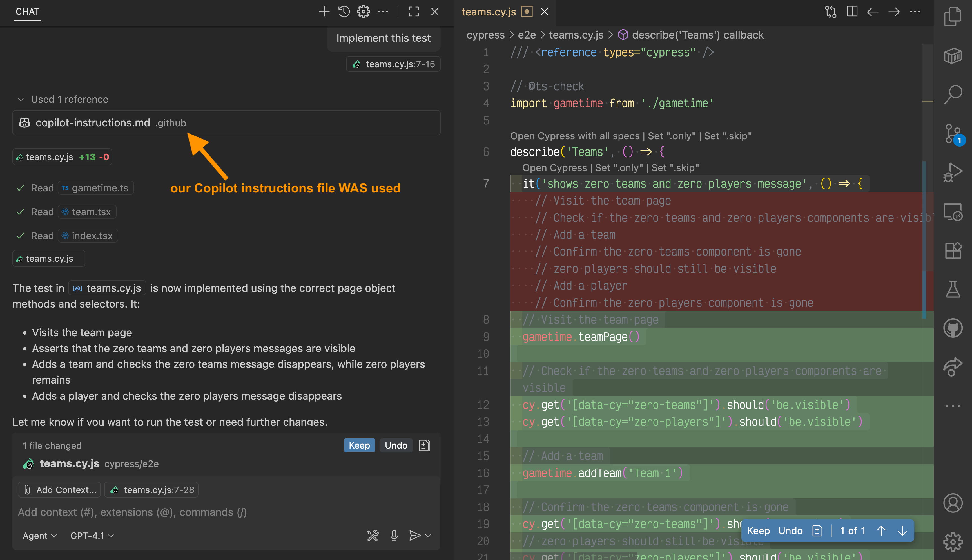Viewport: 972px width, 560px height.
Task: Click Keep in editor floating toolbar
Action: click(758, 531)
